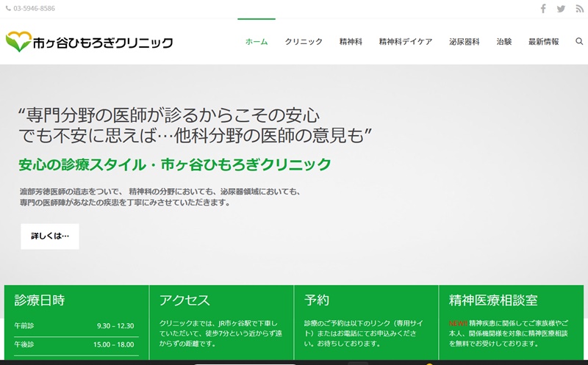Screen dimensions: 588x365
Task: Open the 精神科デイケア menu item
Action: coord(405,42)
